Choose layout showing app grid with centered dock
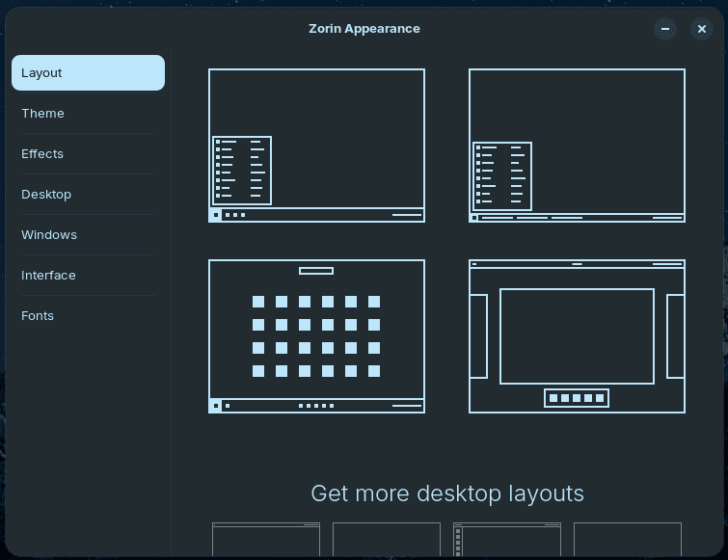Screen dimensions: 728x560 pos(316,336)
